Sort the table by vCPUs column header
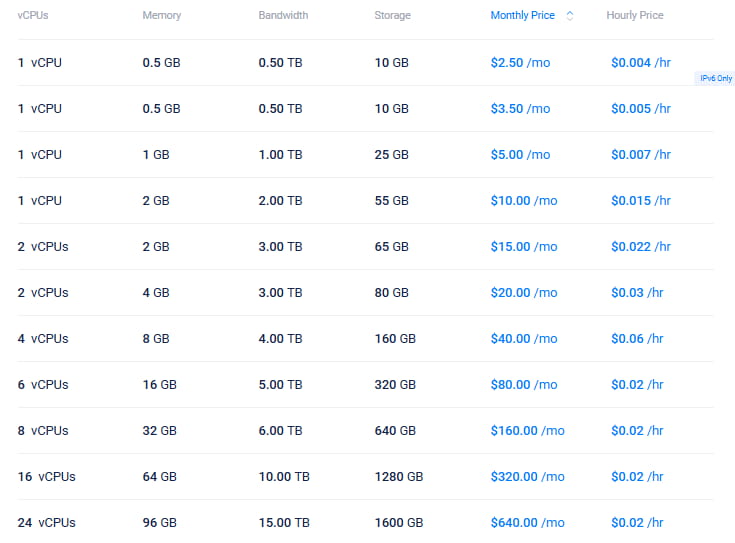The image size is (735, 543). point(33,16)
